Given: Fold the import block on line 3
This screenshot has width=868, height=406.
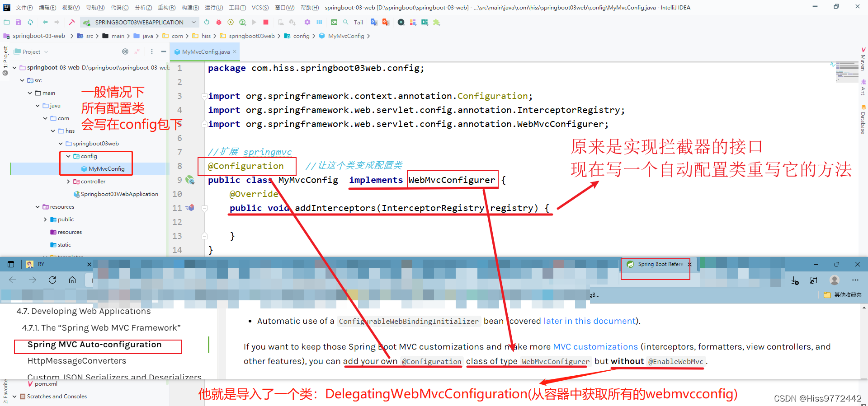Looking at the screenshot, I should click(204, 96).
